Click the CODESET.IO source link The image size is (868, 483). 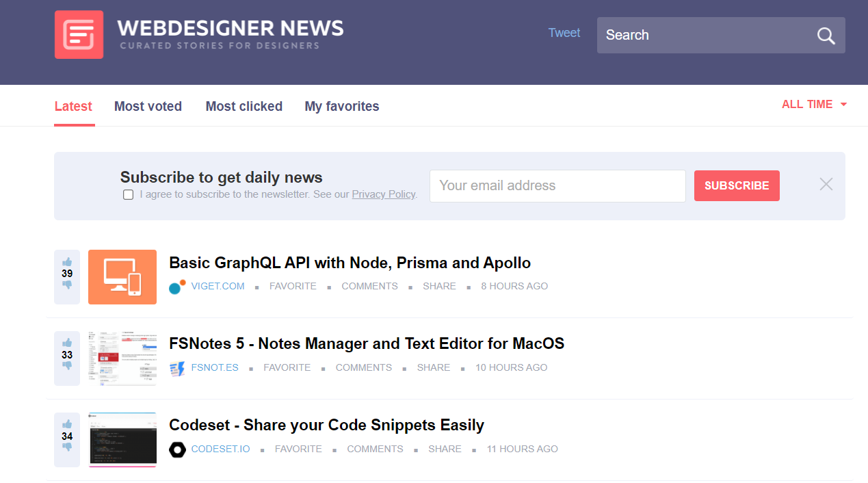[x=221, y=449]
